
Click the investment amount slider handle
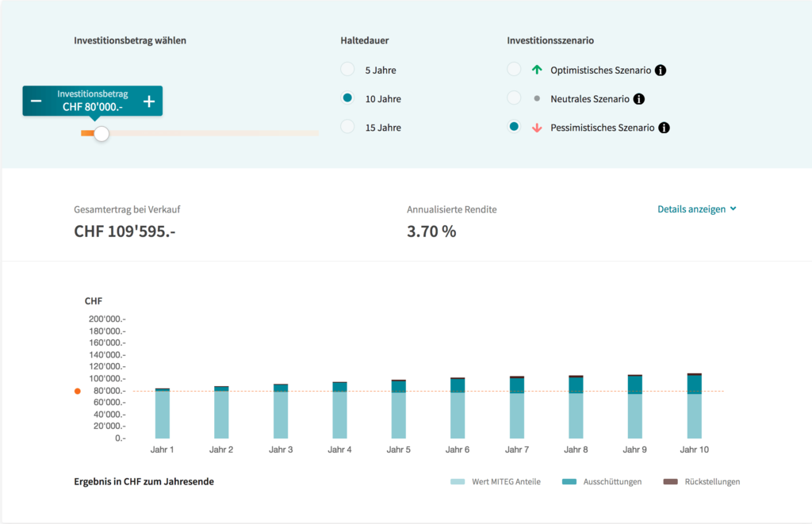click(101, 133)
